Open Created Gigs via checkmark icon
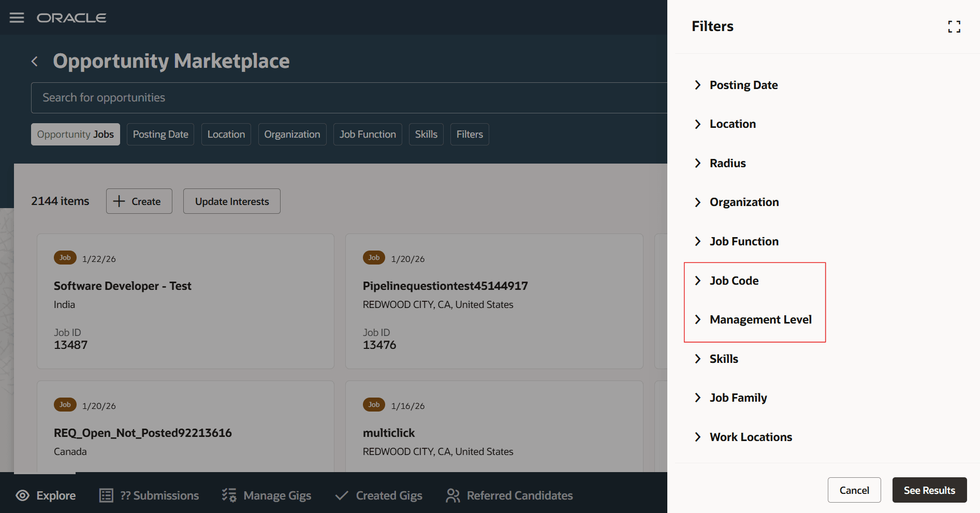980x513 pixels. [x=341, y=495]
